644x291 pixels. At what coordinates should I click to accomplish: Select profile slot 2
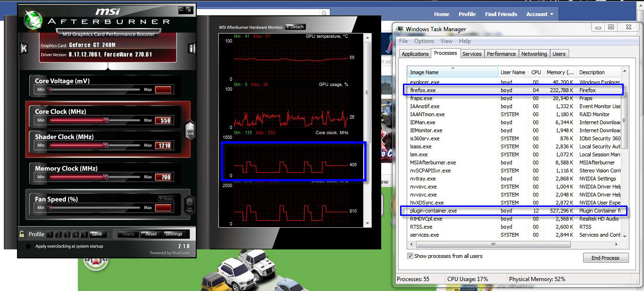click(59, 234)
